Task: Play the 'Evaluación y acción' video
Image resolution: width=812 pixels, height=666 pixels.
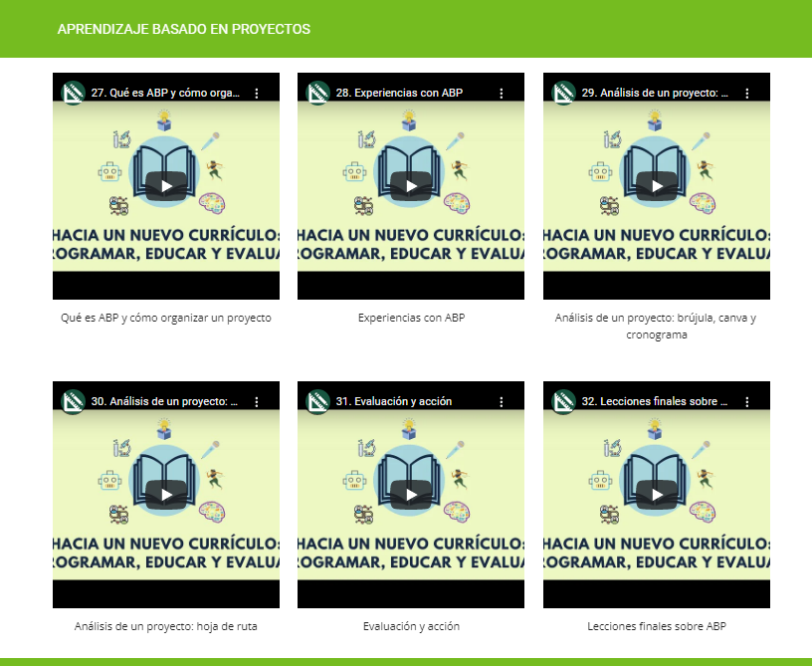Action: pyautogui.click(x=410, y=495)
